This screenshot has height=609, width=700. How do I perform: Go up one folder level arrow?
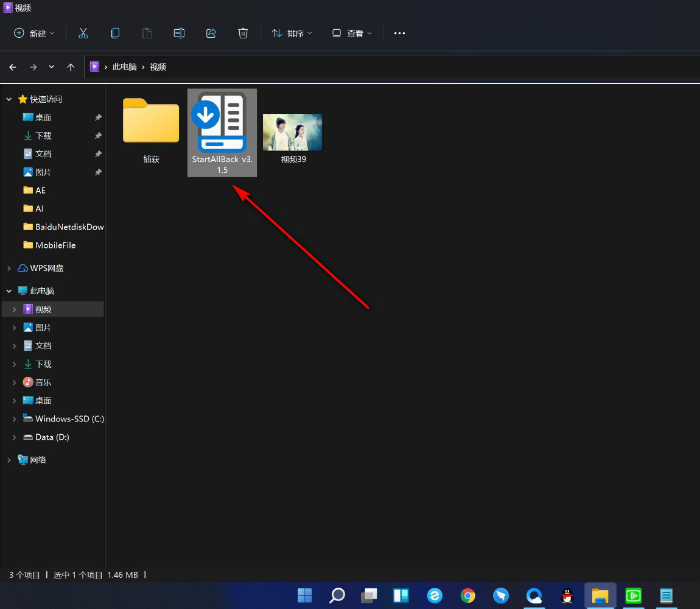(x=71, y=67)
